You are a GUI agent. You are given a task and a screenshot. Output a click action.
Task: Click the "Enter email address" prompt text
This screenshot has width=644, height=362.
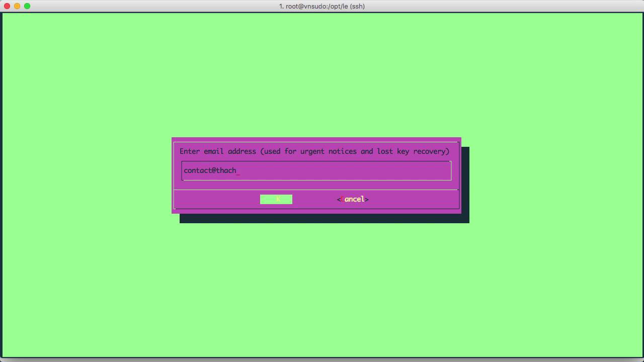(314, 151)
